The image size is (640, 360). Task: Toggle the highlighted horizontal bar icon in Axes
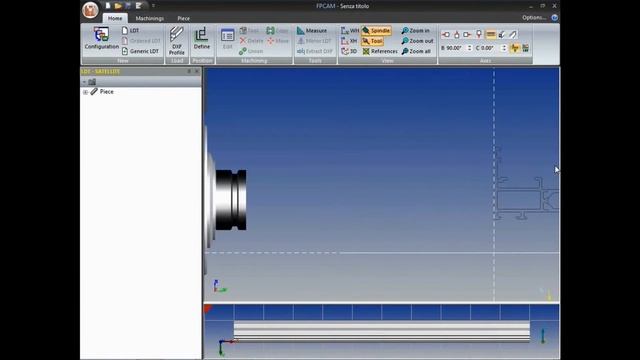point(491,35)
